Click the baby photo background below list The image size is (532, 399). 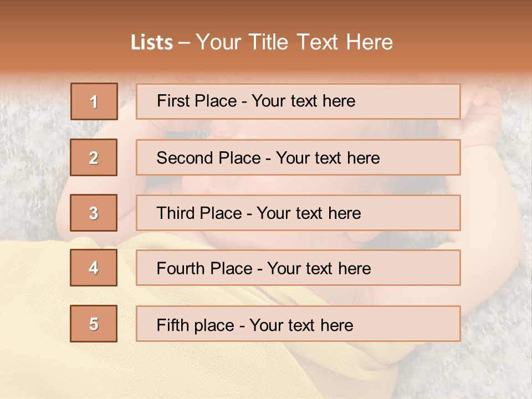(x=266, y=371)
